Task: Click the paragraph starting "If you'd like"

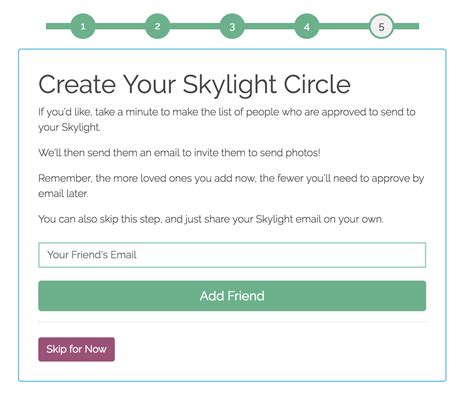Action: point(227,119)
